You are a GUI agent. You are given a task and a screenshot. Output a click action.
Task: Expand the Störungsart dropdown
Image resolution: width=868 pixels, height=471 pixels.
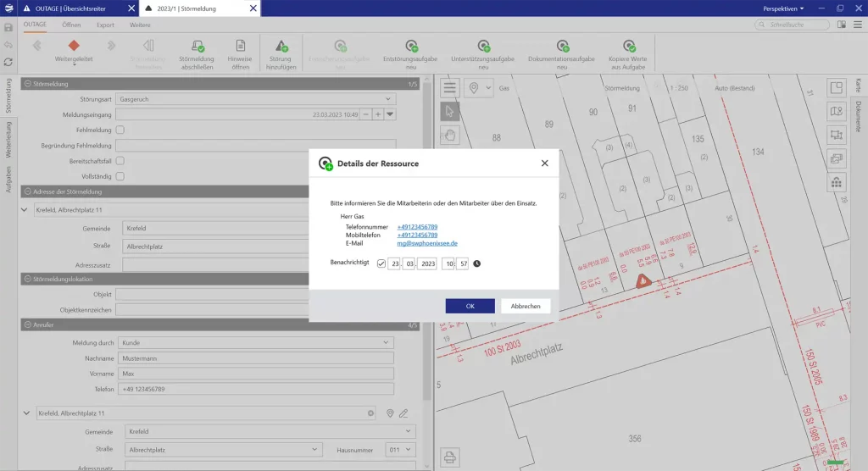[x=389, y=99]
